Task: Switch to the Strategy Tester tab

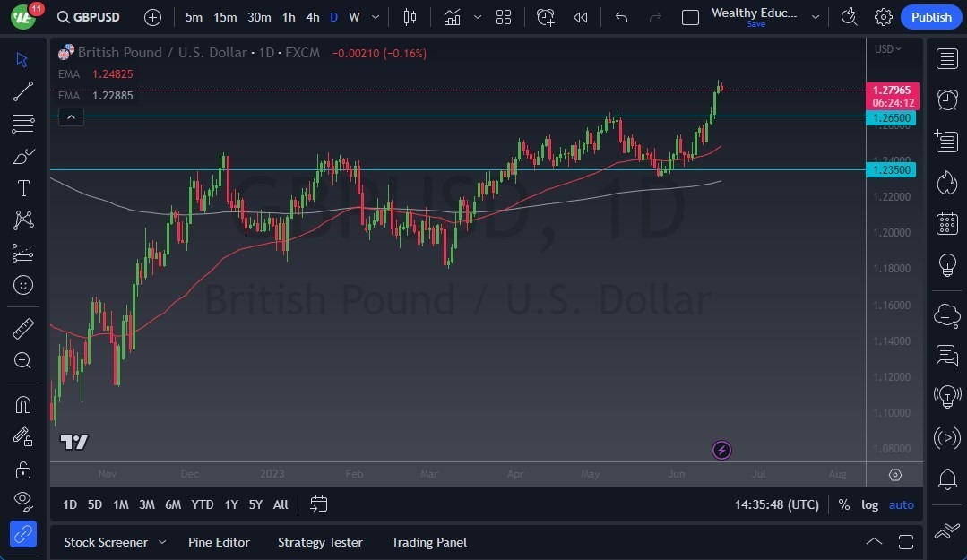Action: tap(320, 542)
